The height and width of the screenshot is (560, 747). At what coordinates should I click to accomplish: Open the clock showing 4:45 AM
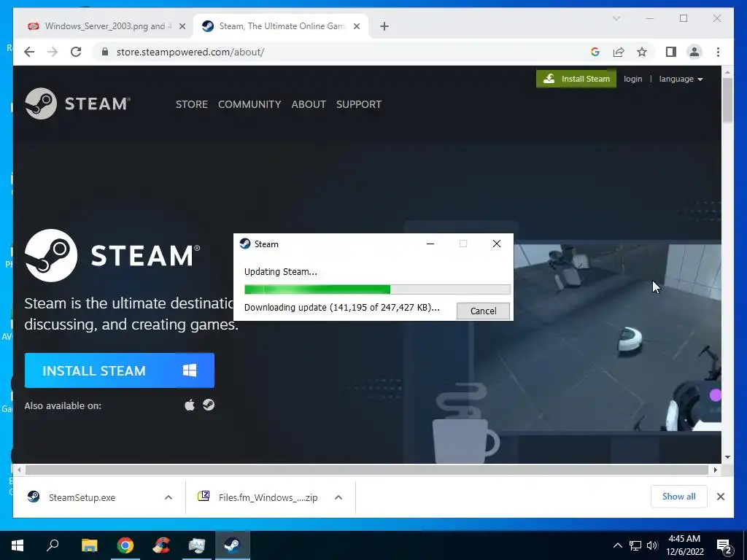click(684, 545)
